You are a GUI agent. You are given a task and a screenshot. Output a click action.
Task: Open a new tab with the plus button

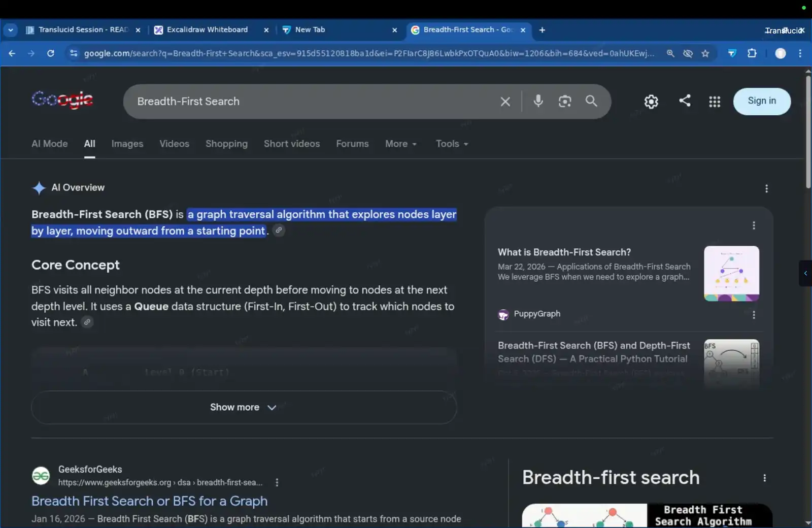click(x=542, y=30)
